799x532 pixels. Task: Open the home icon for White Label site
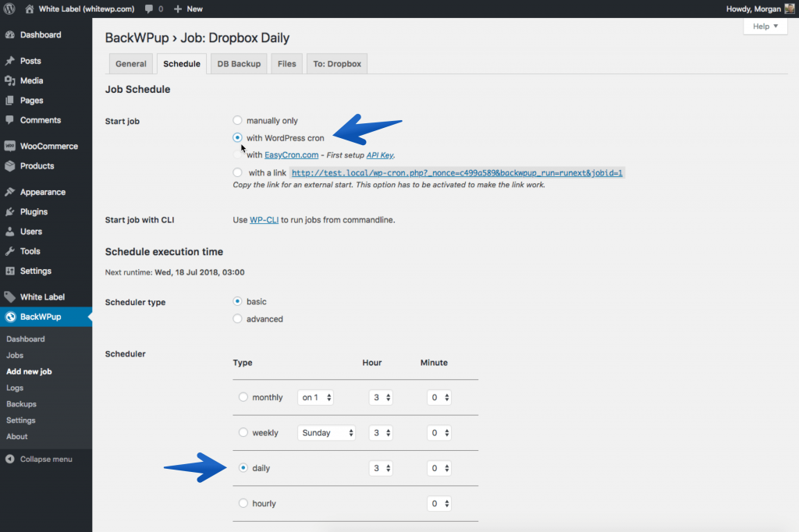30,9
